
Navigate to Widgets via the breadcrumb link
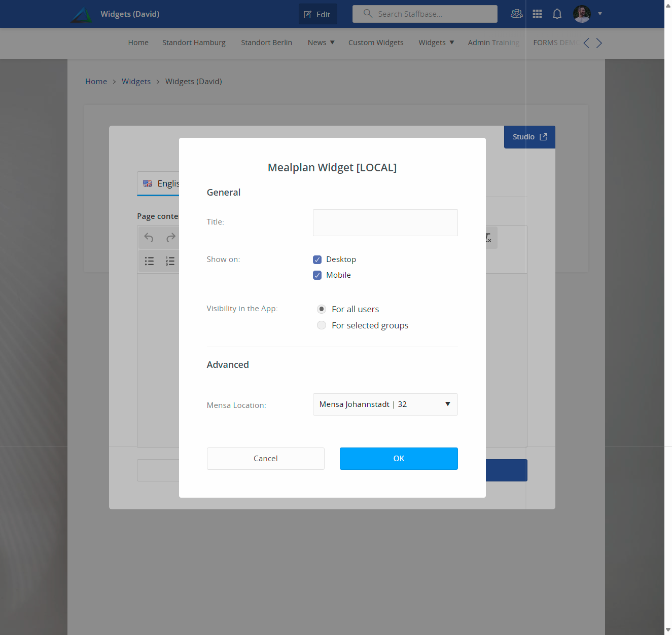coord(136,81)
